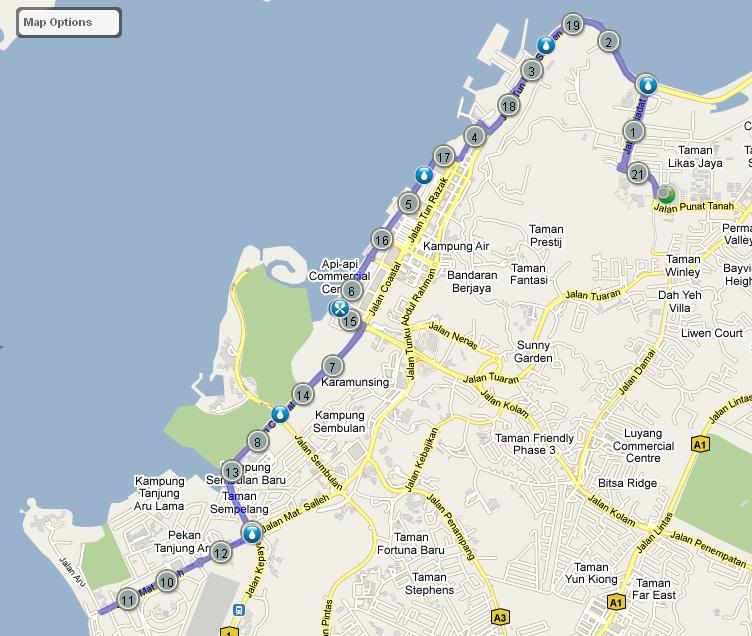Click the Luyang Commercial Centre label
Screen dimensions: 752x636
(643, 445)
